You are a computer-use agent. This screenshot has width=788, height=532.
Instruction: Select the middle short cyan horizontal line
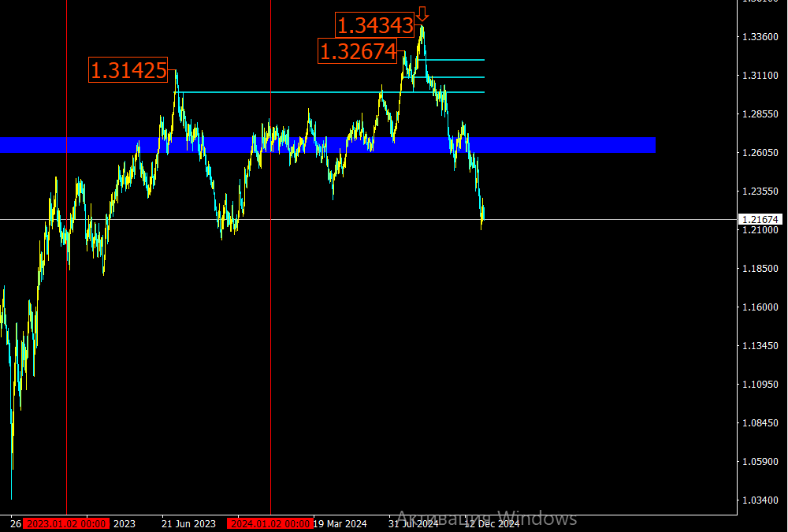(444, 77)
